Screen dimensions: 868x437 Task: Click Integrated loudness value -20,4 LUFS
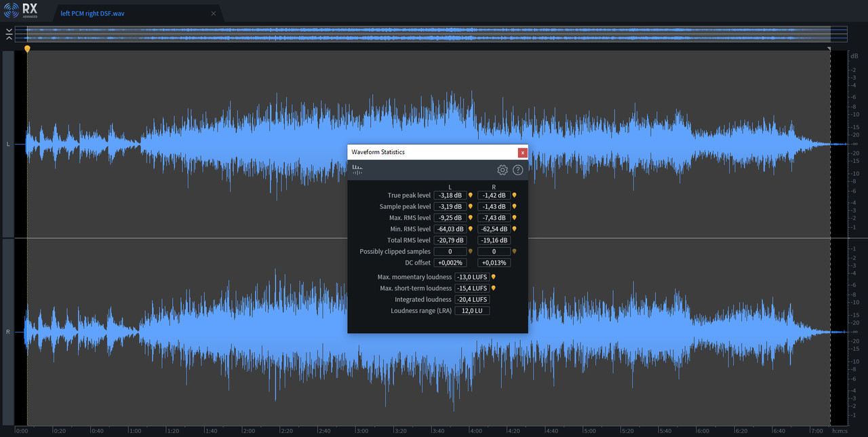pyautogui.click(x=472, y=299)
